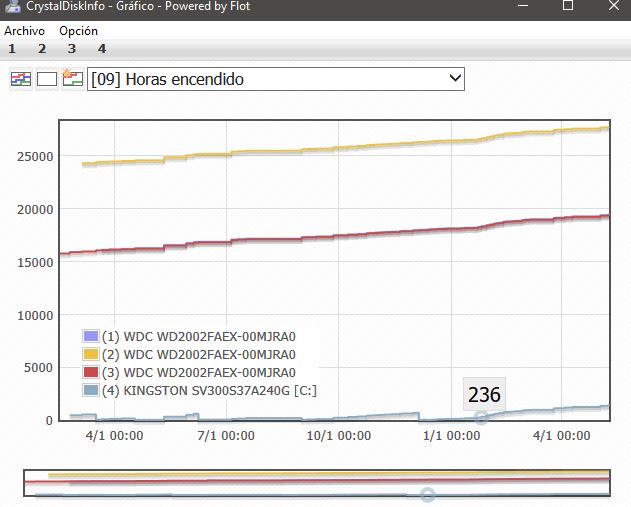Click legend label (3) WDC WD2002FAEX-00MJRA0
631x507 pixels.
[199, 372]
